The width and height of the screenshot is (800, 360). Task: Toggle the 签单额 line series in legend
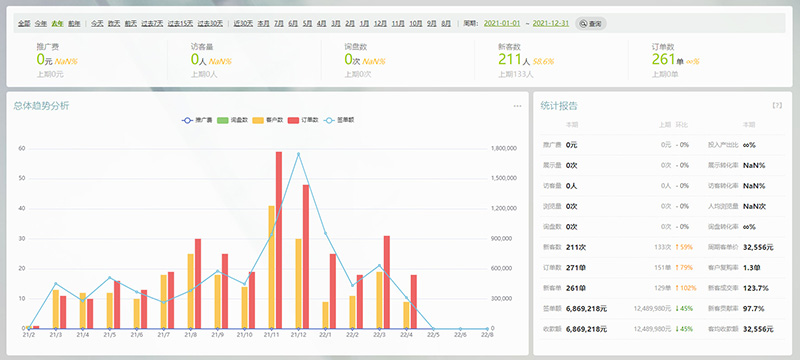coord(339,120)
